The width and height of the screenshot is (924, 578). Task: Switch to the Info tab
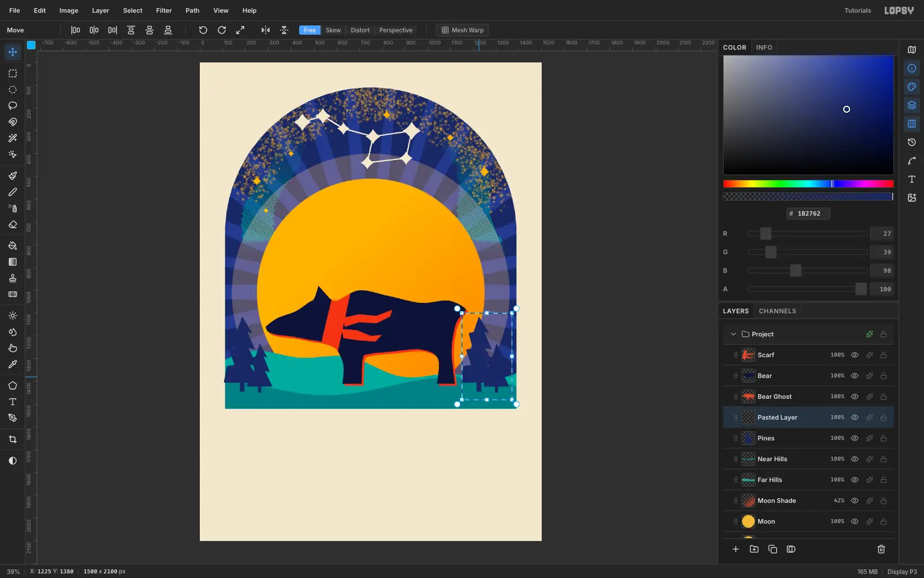[764, 47]
